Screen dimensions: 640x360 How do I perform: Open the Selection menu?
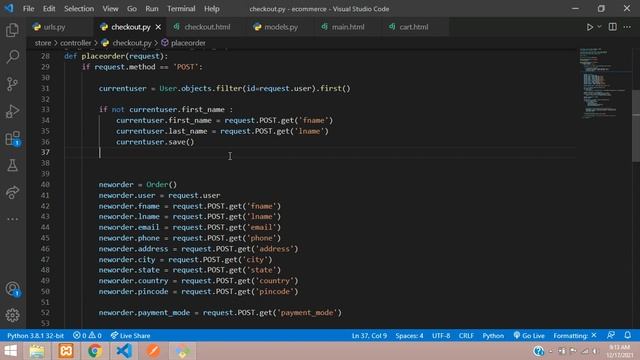pyautogui.click(x=79, y=9)
